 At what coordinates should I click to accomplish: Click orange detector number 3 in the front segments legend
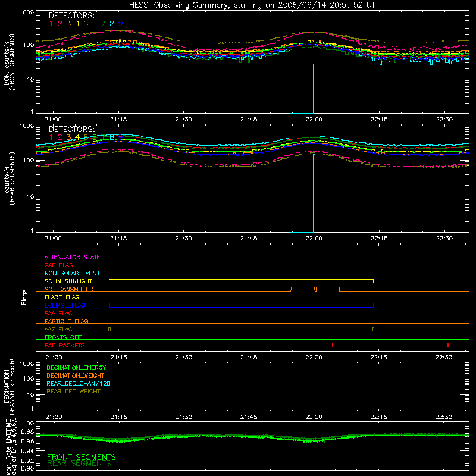pos(68,24)
